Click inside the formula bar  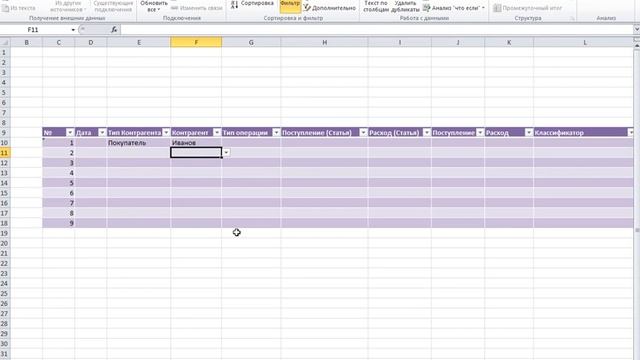[x=376, y=30]
